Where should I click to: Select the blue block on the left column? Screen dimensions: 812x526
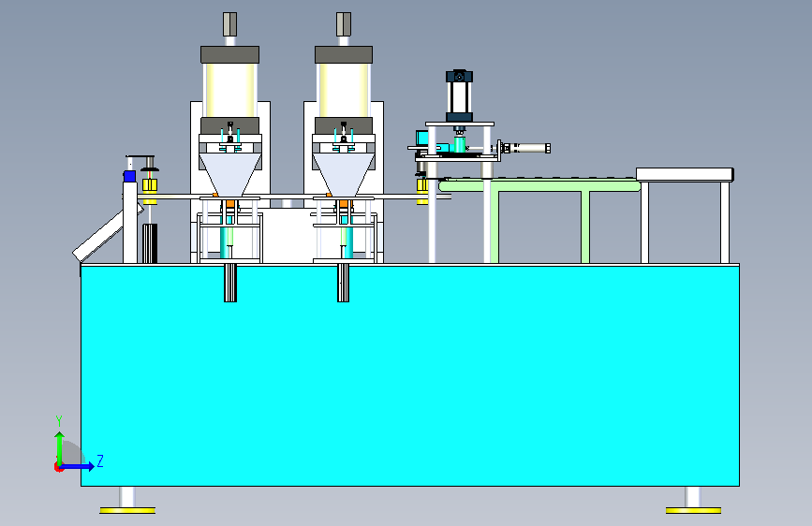pyautogui.click(x=129, y=176)
